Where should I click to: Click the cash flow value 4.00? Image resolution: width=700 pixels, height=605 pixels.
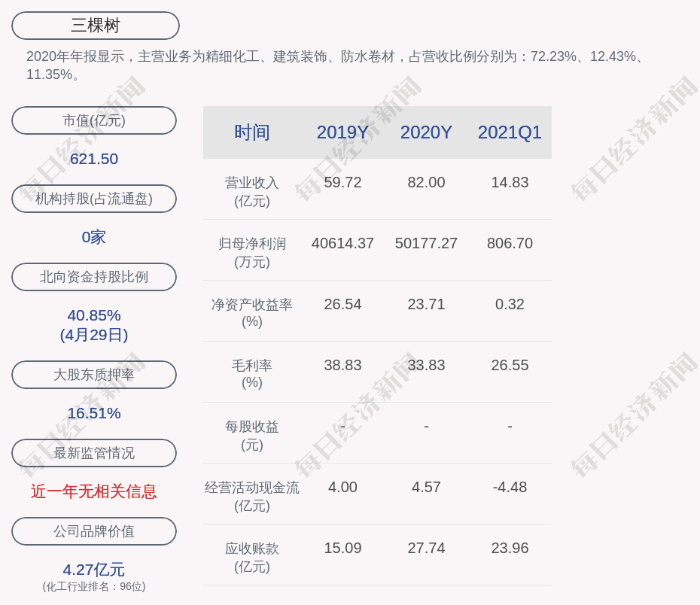click(x=342, y=487)
